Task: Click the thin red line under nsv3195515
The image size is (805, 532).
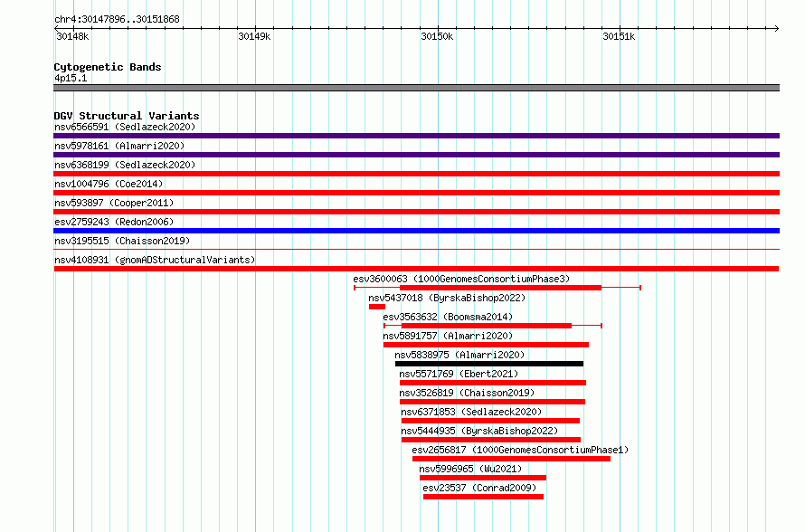Action: click(x=416, y=250)
